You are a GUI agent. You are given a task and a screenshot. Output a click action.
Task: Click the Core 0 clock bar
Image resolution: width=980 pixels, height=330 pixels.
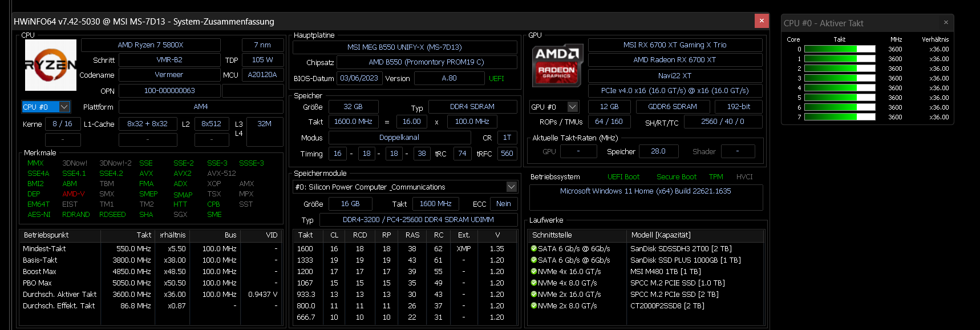click(x=840, y=49)
